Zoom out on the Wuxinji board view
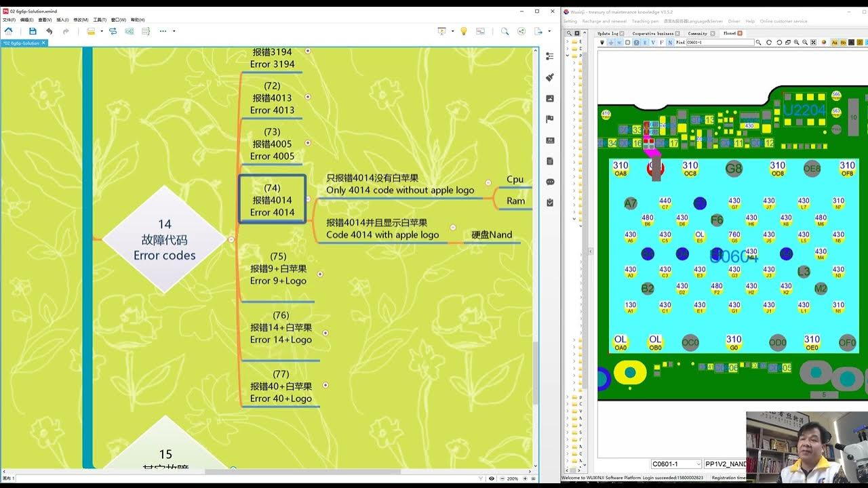The width and height of the screenshot is (868, 488). pyautogui.click(x=805, y=42)
